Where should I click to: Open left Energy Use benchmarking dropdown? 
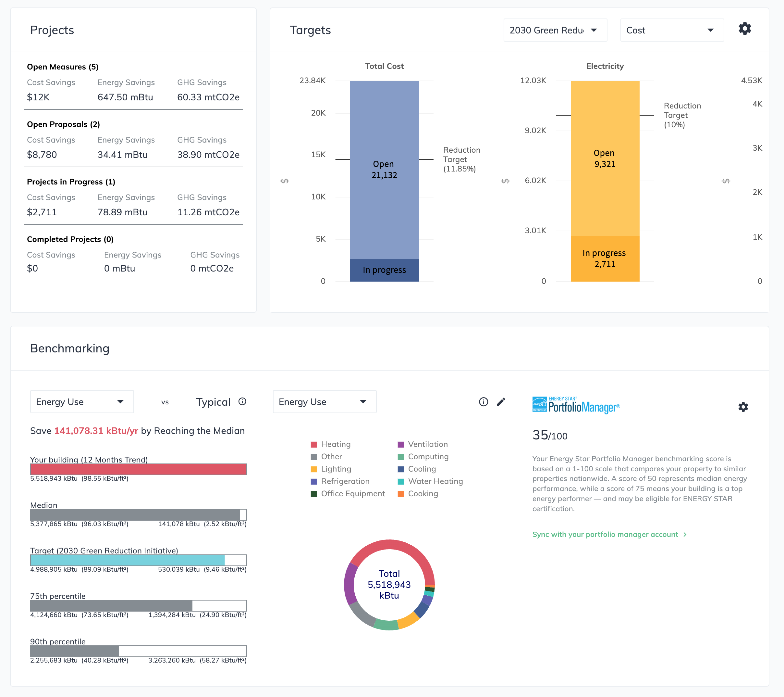coord(82,402)
